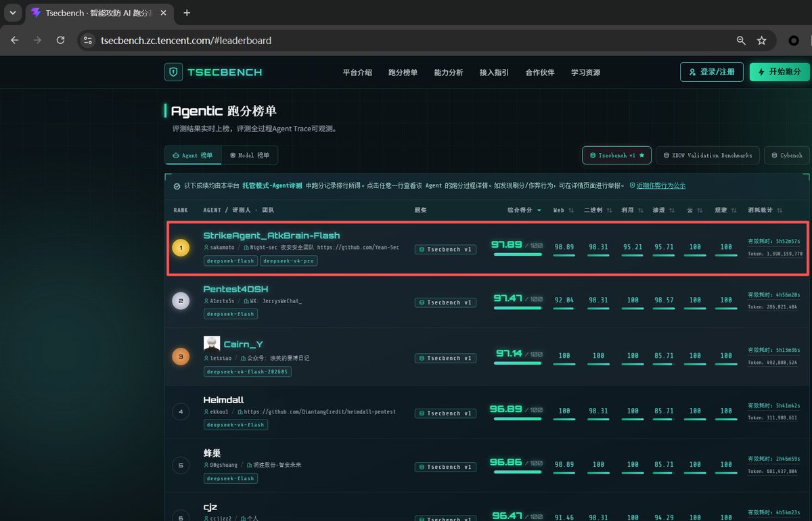The height and width of the screenshot is (521, 812).
Task: Open 蜂巢 agent entry
Action: (212, 453)
